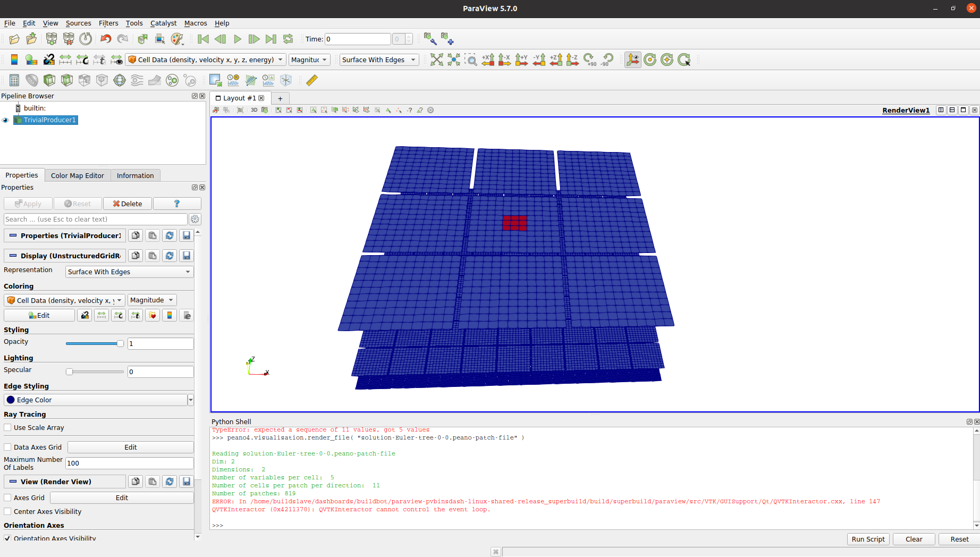
Task: Enable the Use Scale Array checkbox
Action: (7, 427)
